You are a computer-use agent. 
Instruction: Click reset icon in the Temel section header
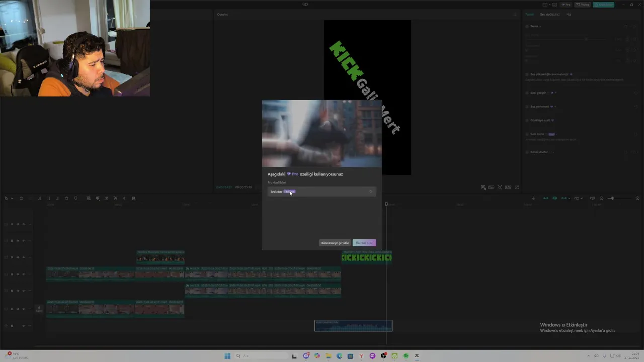[626, 26]
